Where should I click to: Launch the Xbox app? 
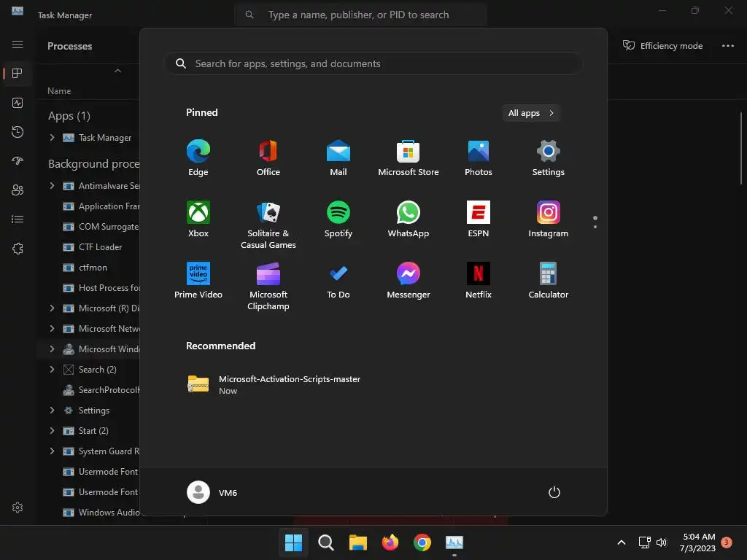pos(198,219)
